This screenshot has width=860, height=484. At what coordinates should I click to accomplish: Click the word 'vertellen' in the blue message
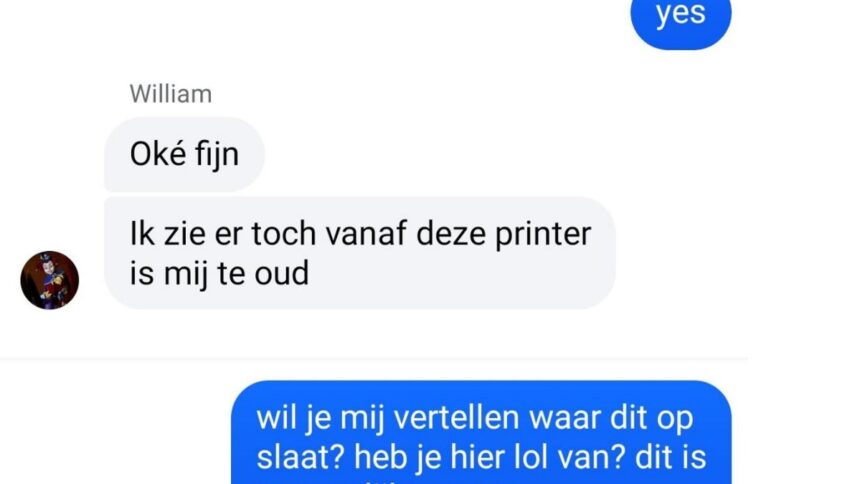[456, 418]
